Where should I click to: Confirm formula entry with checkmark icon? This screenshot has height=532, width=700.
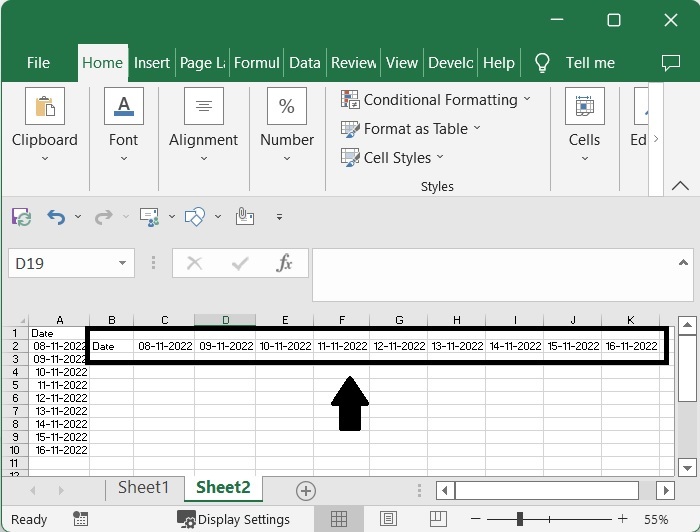240,263
